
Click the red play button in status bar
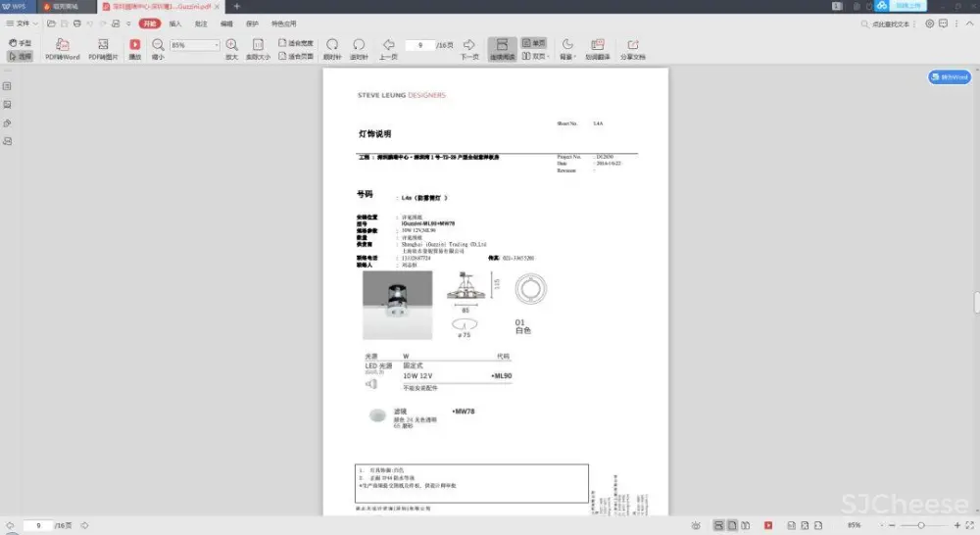[x=768, y=525]
